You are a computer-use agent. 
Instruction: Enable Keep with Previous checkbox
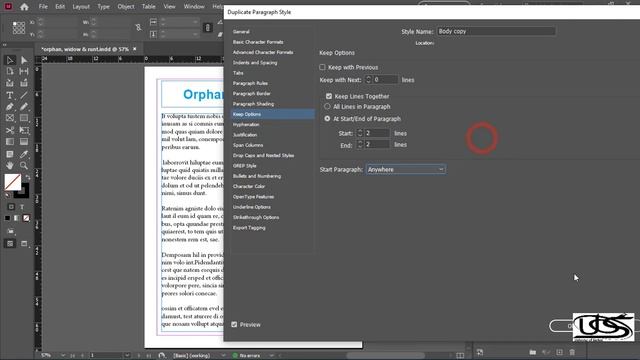tap(322, 67)
